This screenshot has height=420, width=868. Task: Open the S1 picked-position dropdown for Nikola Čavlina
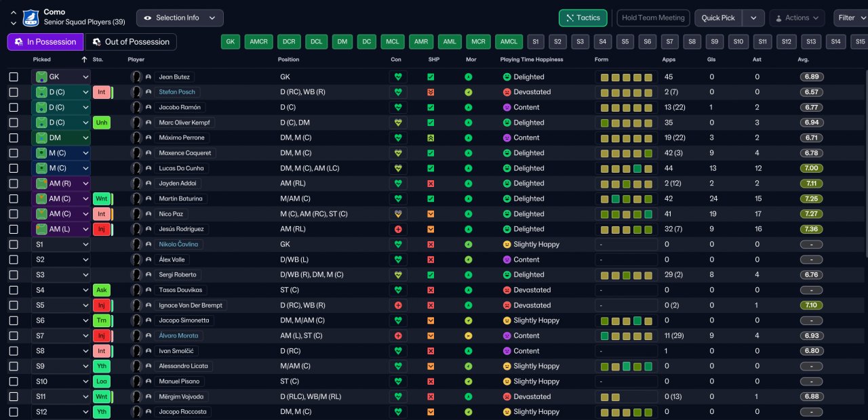61,245
